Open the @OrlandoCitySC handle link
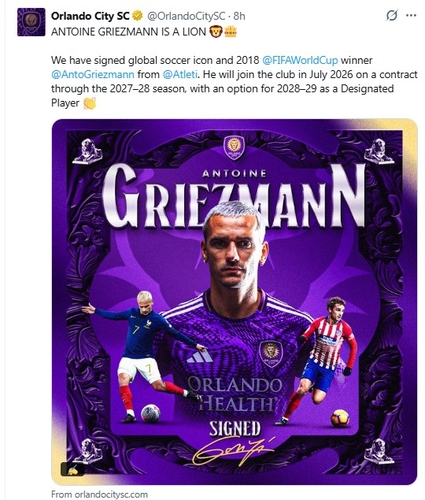Image resolution: width=425 pixels, height=500 pixels. point(186,16)
